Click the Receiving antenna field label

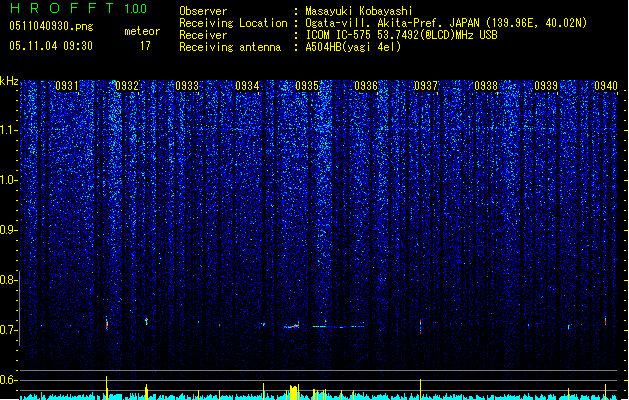pyautogui.click(x=230, y=47)
